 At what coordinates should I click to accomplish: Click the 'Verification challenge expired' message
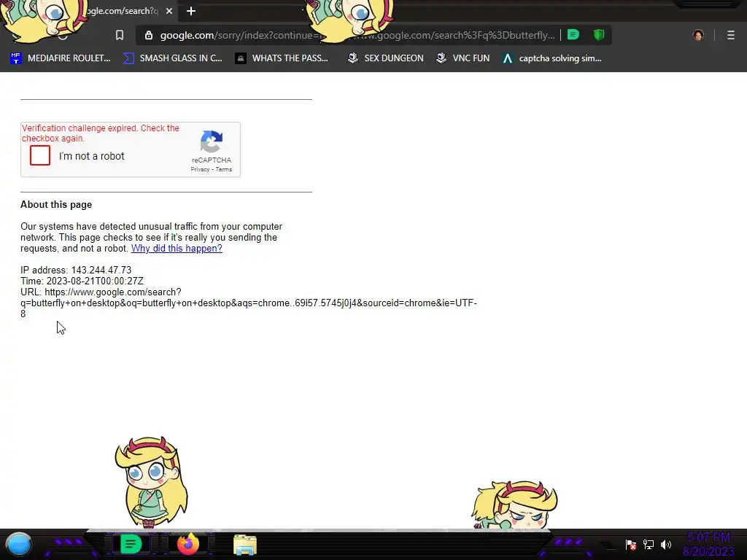pyautogui.click(x=101, y=133)
